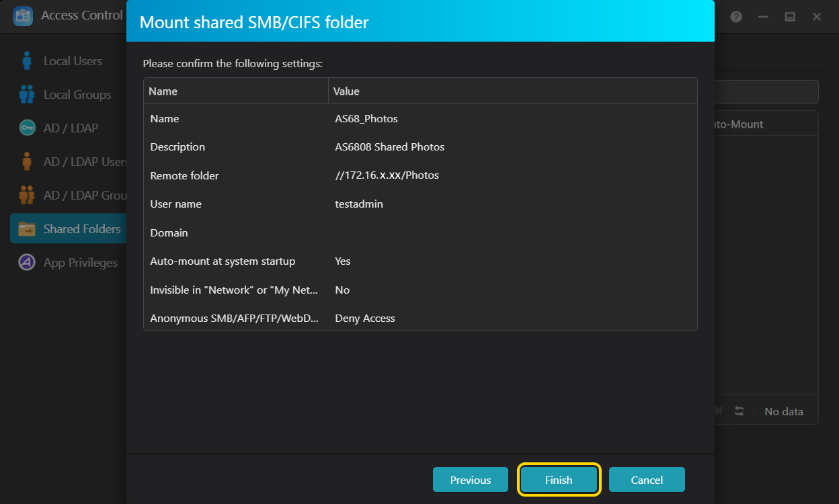Cancel the mount folder wizard
839x504 pixels.
click(647, 480)
